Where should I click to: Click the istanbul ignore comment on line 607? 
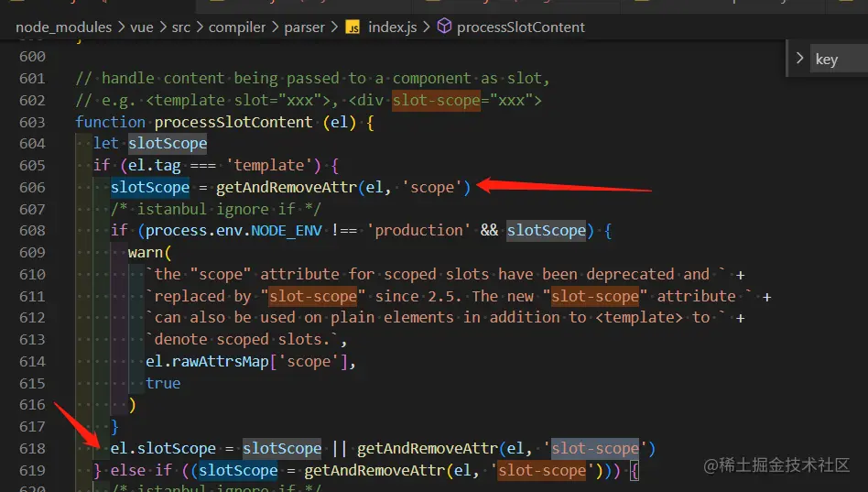click(215, 209)
